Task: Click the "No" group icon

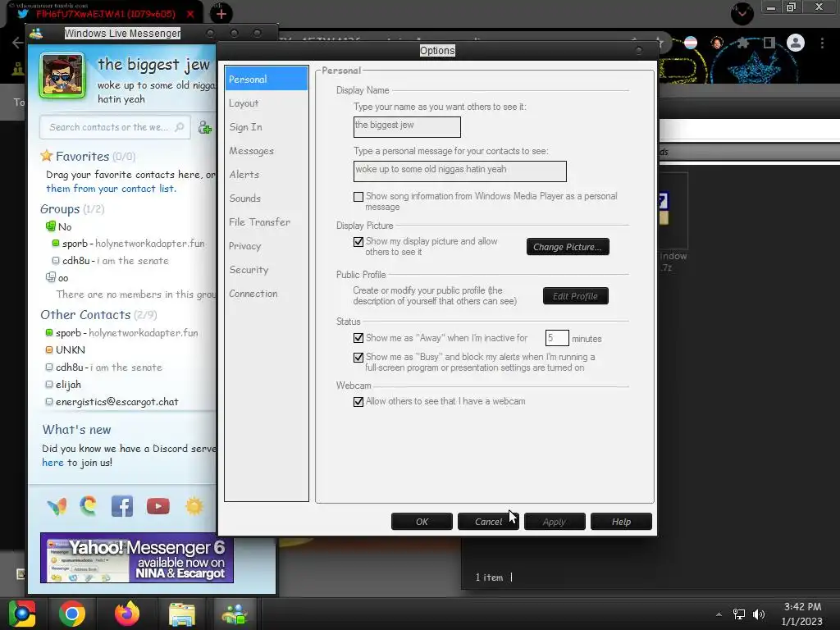Action: click(x=50, y=226)
